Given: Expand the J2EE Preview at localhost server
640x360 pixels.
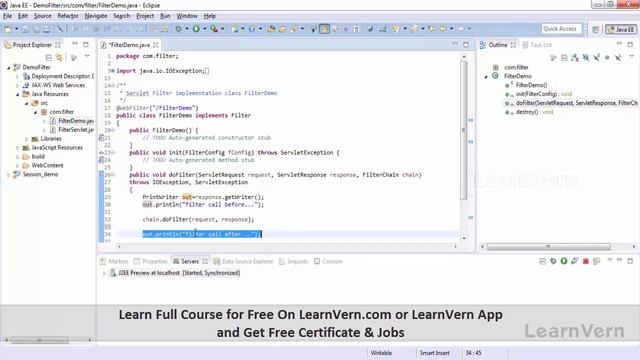Looking at the screenshot, I should 104,273.
